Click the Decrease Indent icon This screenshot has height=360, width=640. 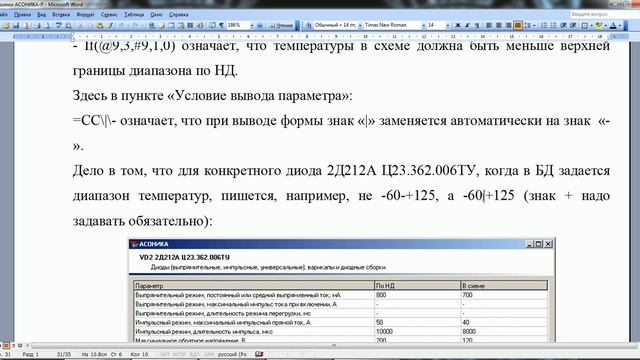pyautogui.click(x=563, y=25)
